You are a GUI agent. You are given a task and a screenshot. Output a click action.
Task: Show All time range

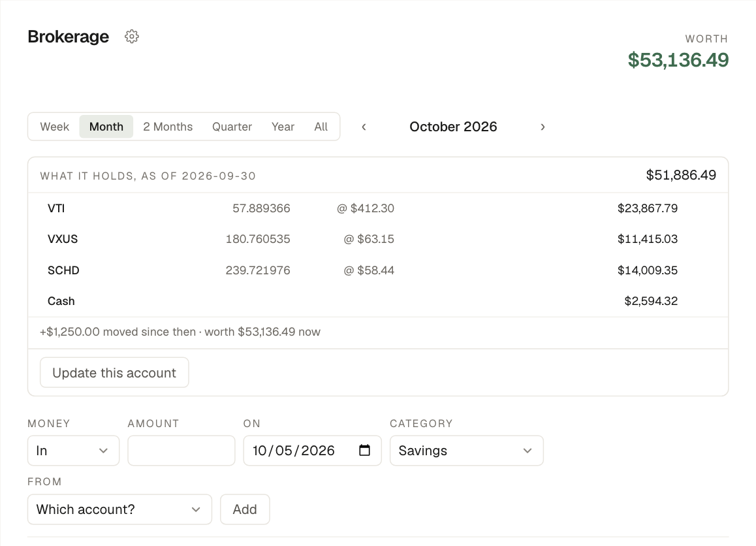pyautogui.click(x=321, y=127)
